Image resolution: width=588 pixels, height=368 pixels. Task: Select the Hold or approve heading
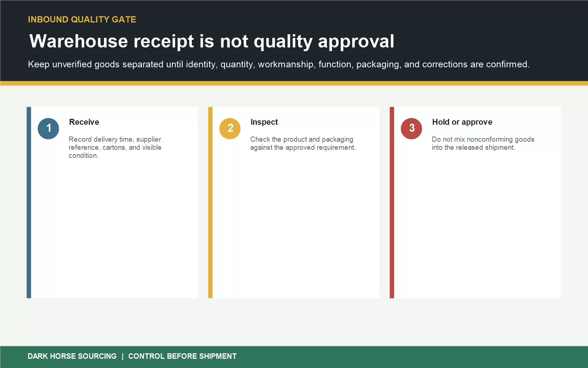[x=462, y=122]
